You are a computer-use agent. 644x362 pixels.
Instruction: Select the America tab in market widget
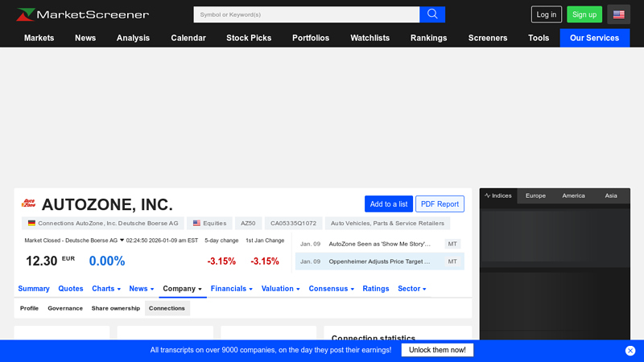573,195
